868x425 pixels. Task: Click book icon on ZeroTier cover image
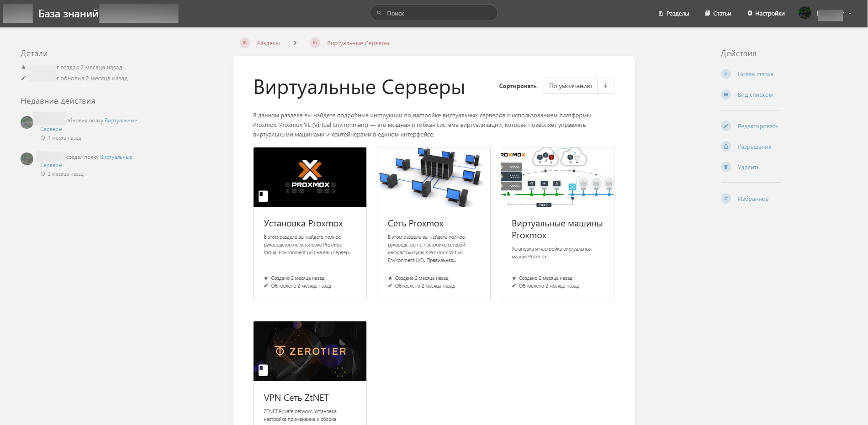[x=263, y=370]
